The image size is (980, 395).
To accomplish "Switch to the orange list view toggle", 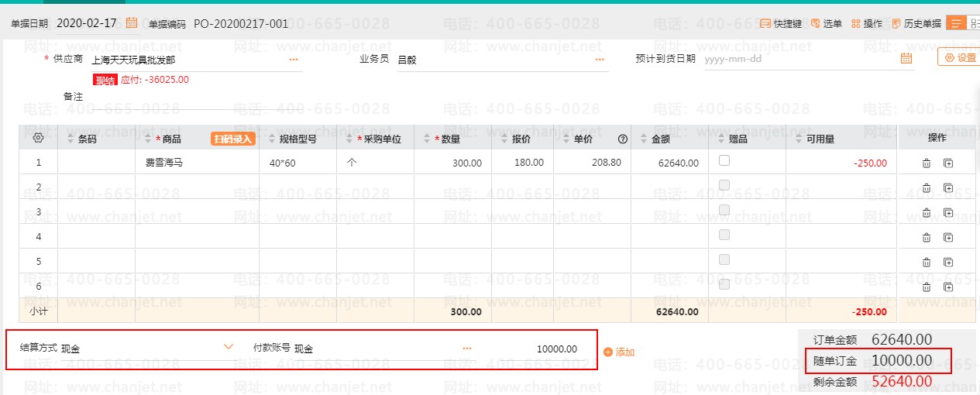I will (x=956, y=23).
